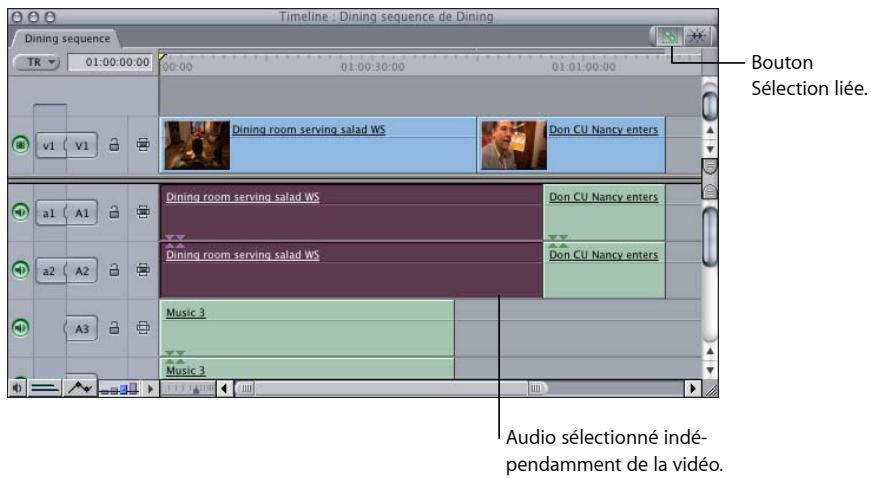Select Don CU Nancy enters video clip
871x479 pixels.
[571, 145]
